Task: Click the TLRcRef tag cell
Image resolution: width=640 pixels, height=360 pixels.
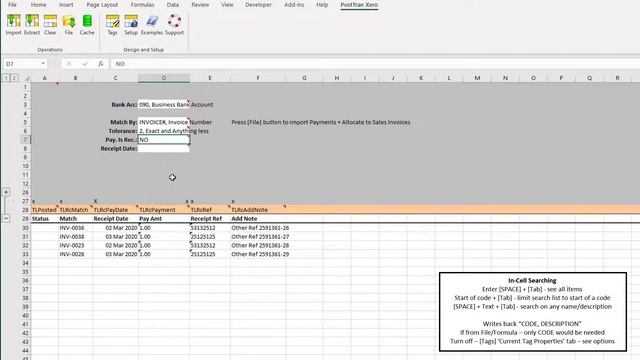Action: [210, 210]
